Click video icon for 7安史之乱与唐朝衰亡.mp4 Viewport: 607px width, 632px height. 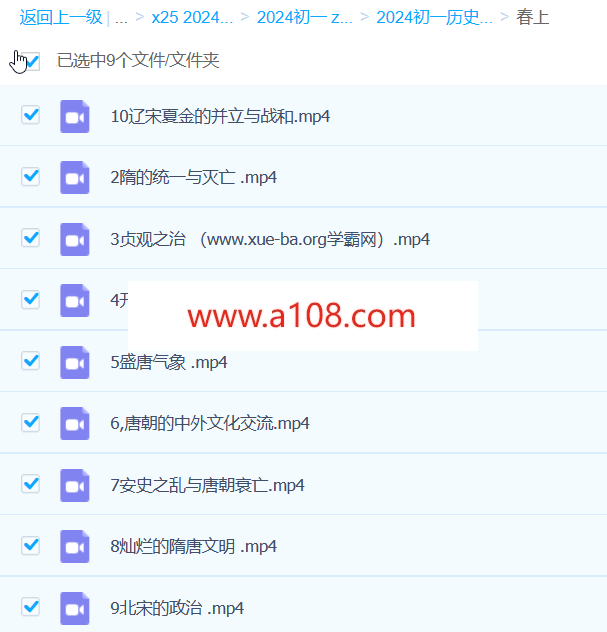tap(75, 485)
